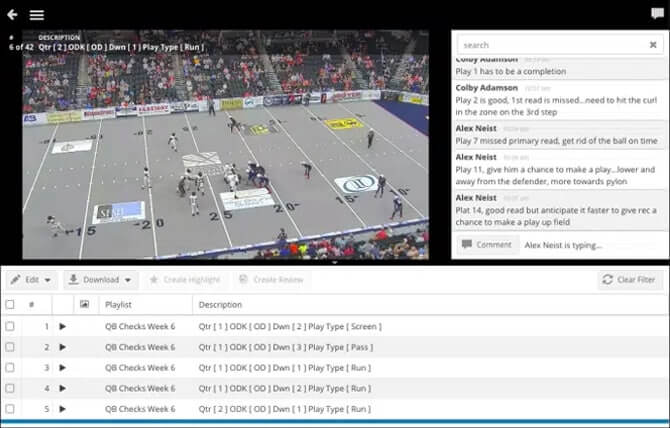Check the box for clip 4
Image resolution: width=670 pixels, height=428 pixels.
point(10,388)
